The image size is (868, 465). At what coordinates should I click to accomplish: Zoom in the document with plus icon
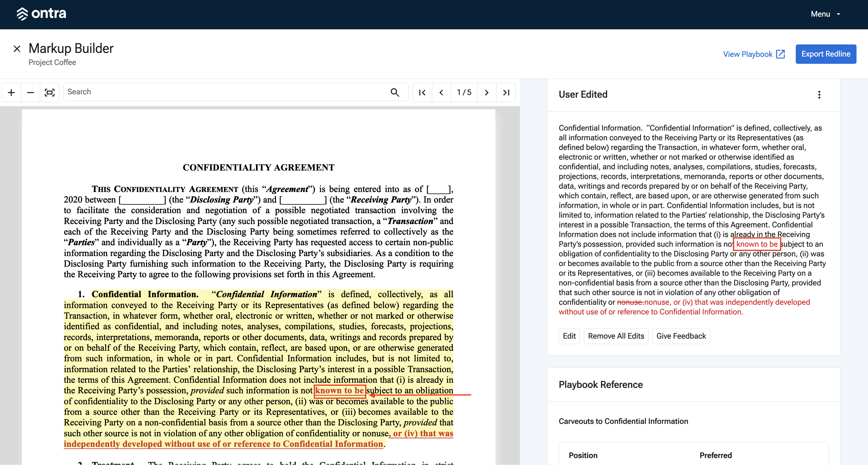coord(11,93)
